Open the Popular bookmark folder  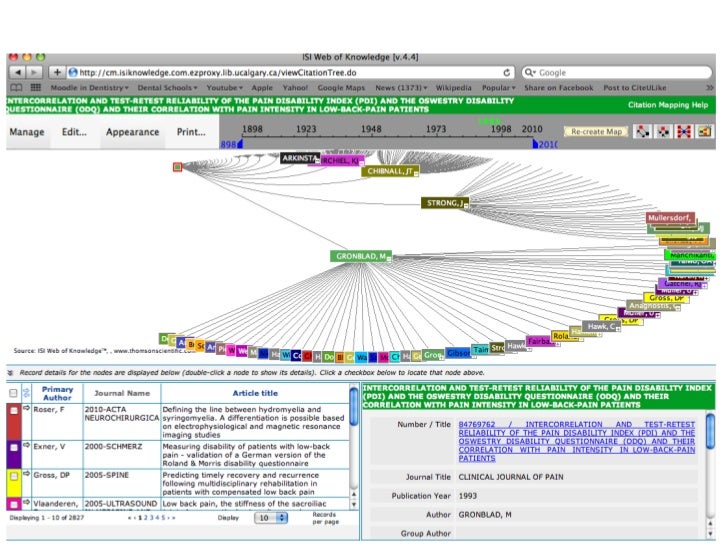[x=498, y=87]
